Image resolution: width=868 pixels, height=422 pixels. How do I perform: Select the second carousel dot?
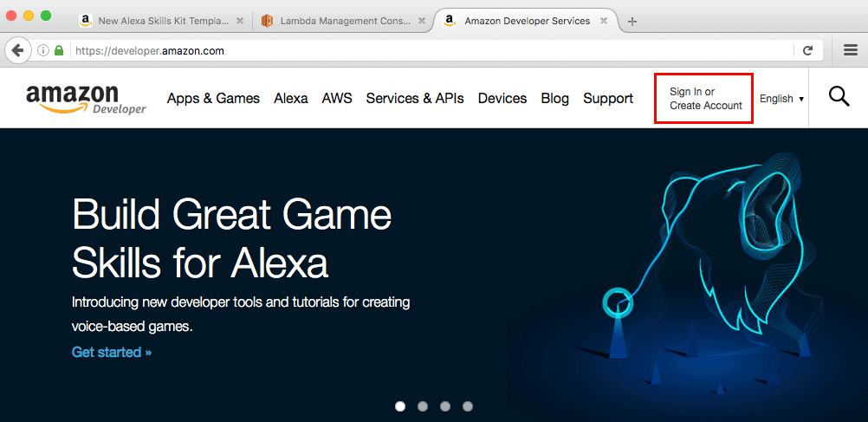point(423,406)
